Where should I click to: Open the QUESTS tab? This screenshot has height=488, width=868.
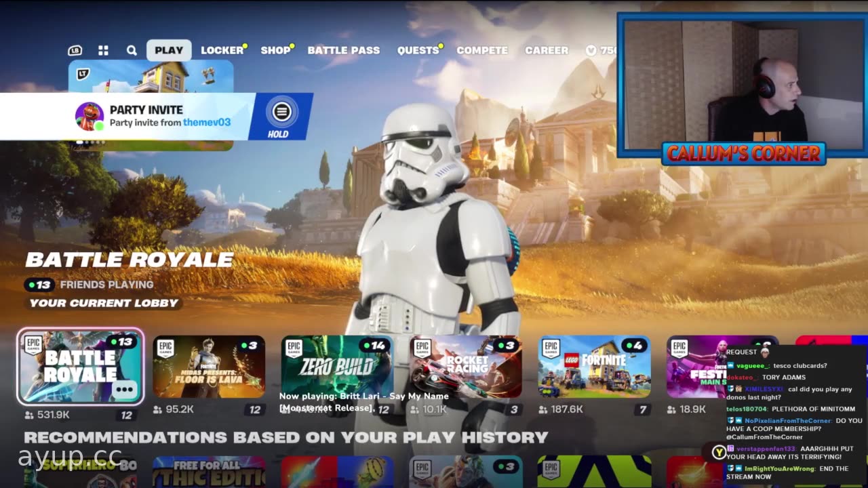(418, 50)
